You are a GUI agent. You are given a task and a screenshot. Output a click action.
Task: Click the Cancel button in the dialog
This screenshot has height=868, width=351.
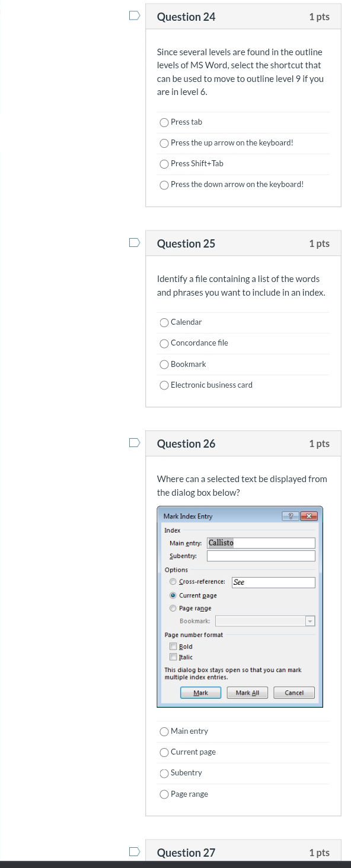pyautogui.click(x=293, y=692)
